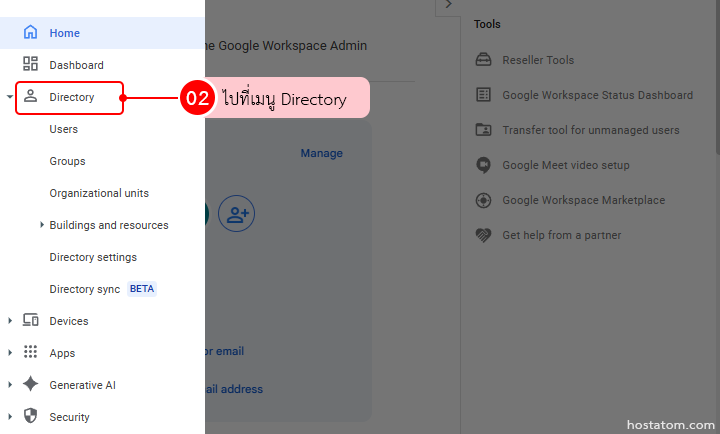Viewport: 720px width, 434px height.
Task: Collapse the Directory section arrow
Action: pyautogui.click(x=10, y=97)
